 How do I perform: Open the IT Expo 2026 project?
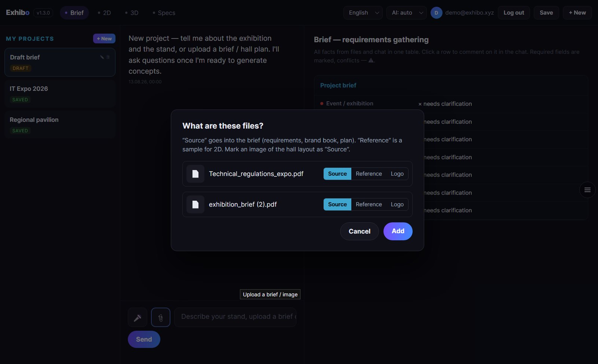(60, 93)
